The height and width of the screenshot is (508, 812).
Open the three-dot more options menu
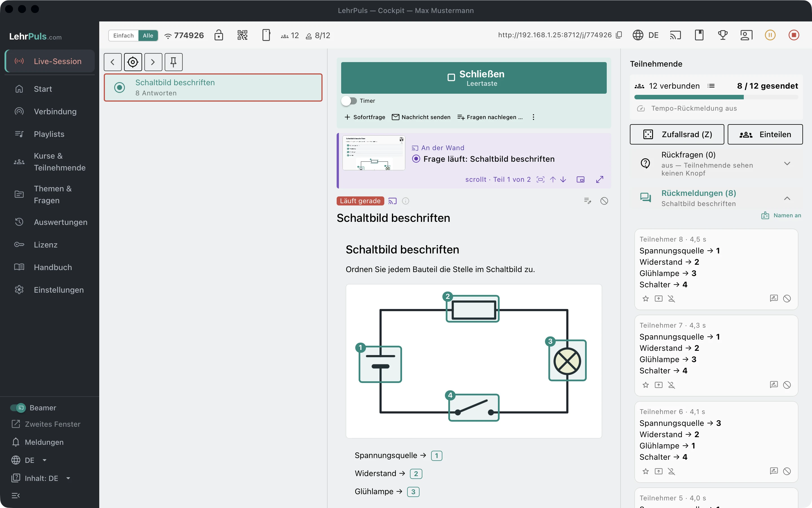click(533, 117)
